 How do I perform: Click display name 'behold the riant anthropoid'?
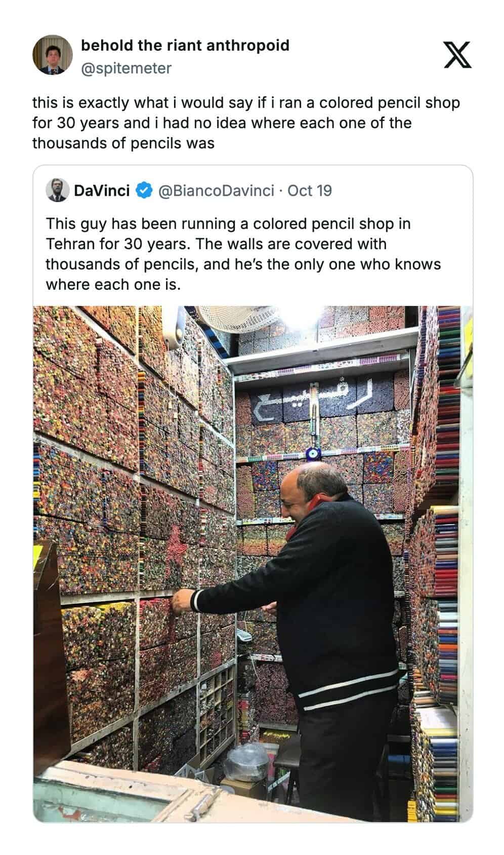click(185, 46)
